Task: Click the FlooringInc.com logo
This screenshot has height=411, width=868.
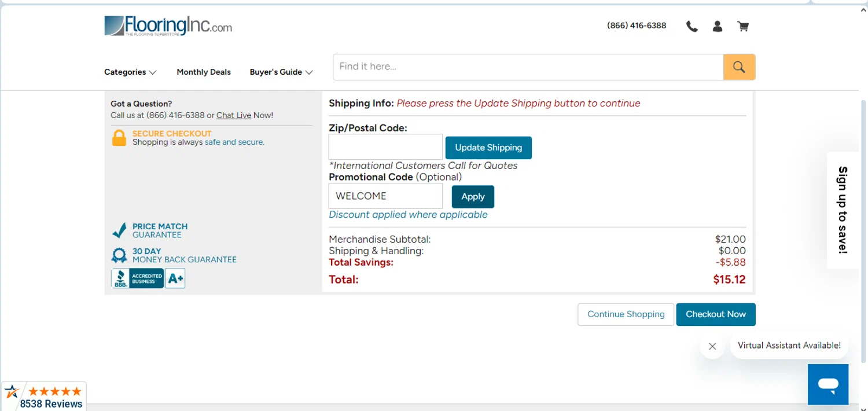Action: click(x=168, y=26)
